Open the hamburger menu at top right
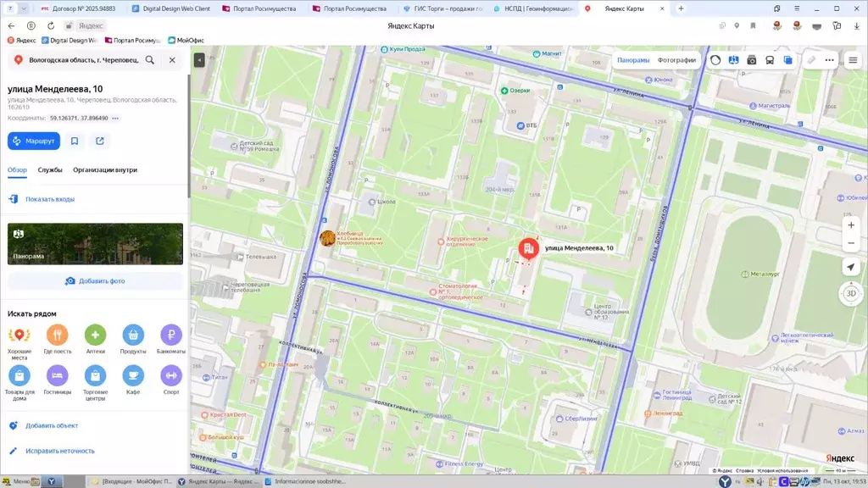Image resolution: width=868 pixels, height=488 pixels. point(853,59)
